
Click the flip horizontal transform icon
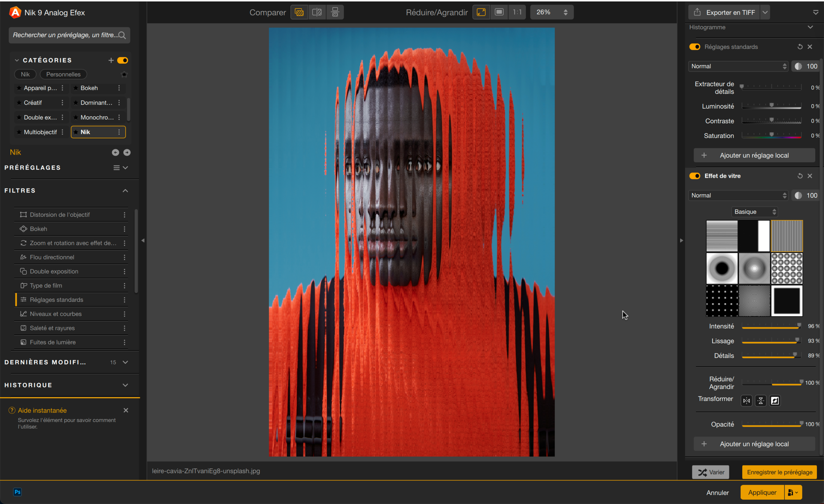[x=746, y=400]
